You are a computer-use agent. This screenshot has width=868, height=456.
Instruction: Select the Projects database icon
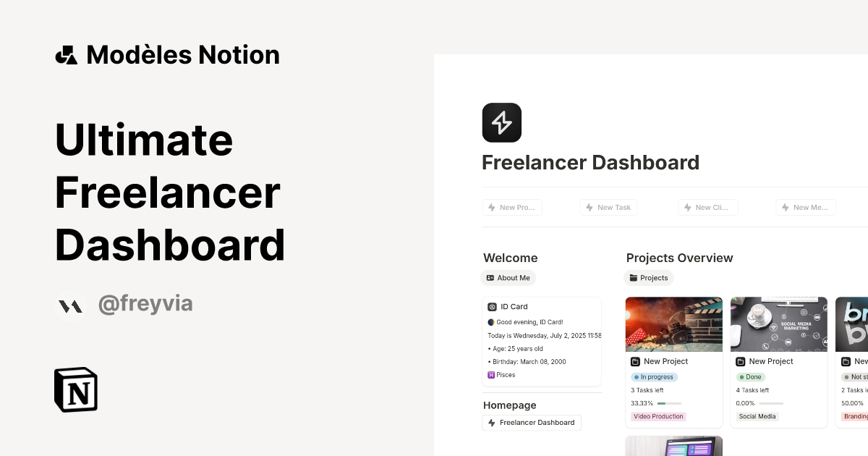(x=634, y=278)
